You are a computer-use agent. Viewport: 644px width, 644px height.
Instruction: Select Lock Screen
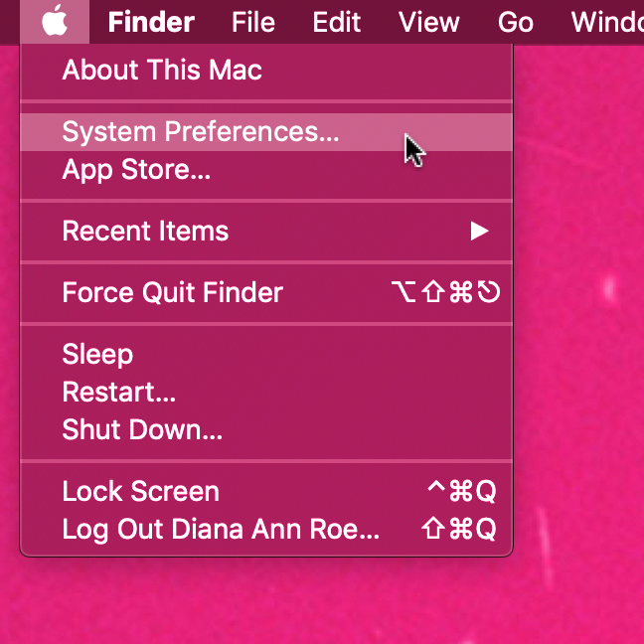140,492
